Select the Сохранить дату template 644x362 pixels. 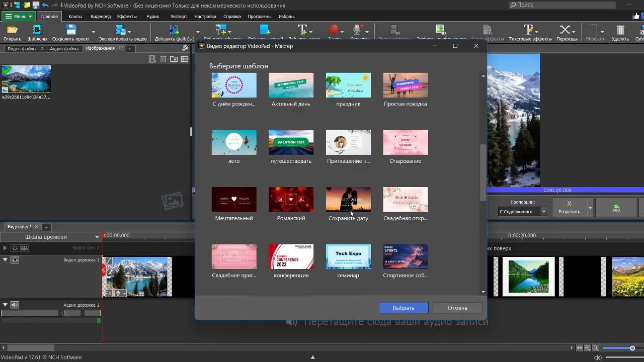348,204
